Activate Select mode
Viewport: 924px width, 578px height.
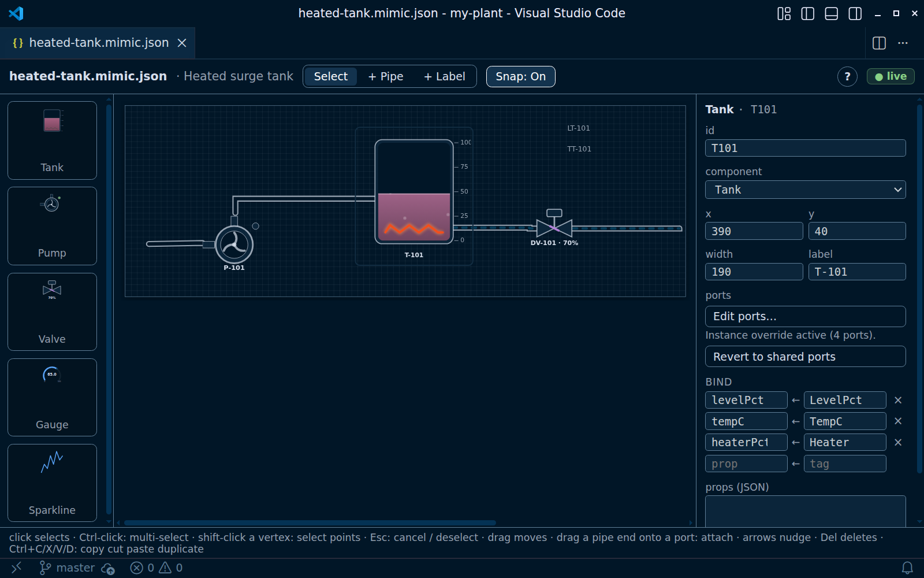pos(331,76)
